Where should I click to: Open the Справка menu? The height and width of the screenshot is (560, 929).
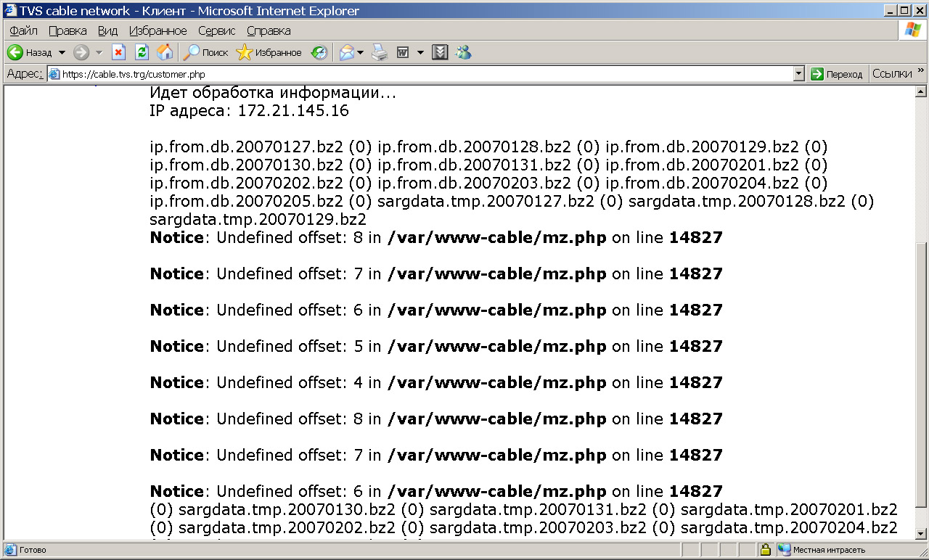(269, 30)
